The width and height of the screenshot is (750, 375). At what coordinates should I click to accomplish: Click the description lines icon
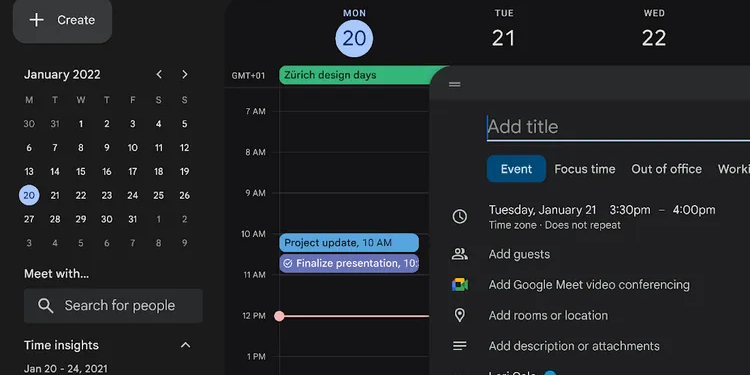(x=460, y=346)
